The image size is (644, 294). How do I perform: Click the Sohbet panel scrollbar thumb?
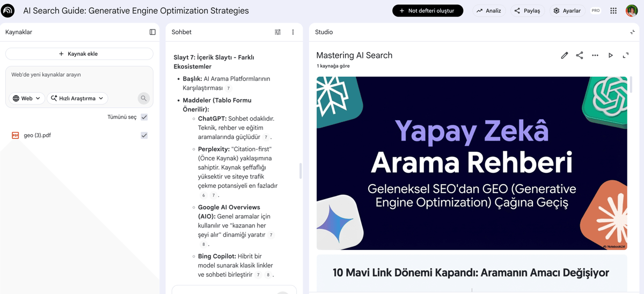tap(301, 171)
